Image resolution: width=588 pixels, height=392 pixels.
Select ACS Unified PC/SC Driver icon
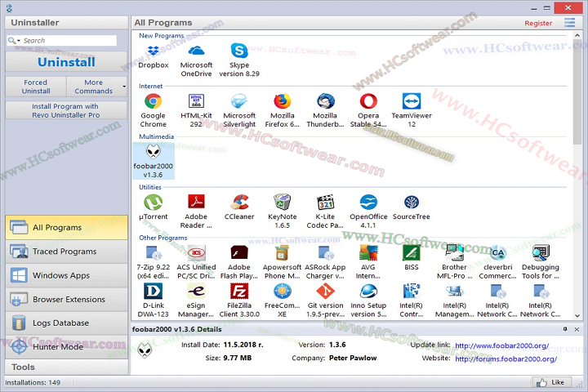coord(196,253)
